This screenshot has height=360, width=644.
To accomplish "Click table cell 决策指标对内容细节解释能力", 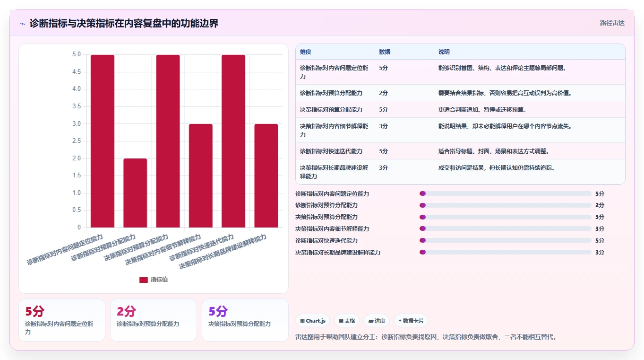I will click(x=335, y=130).
